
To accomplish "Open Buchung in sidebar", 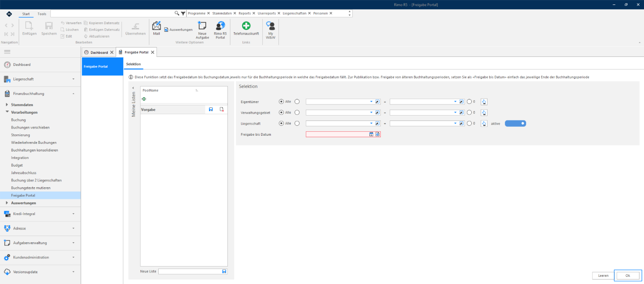I will (x=18, y=120).
